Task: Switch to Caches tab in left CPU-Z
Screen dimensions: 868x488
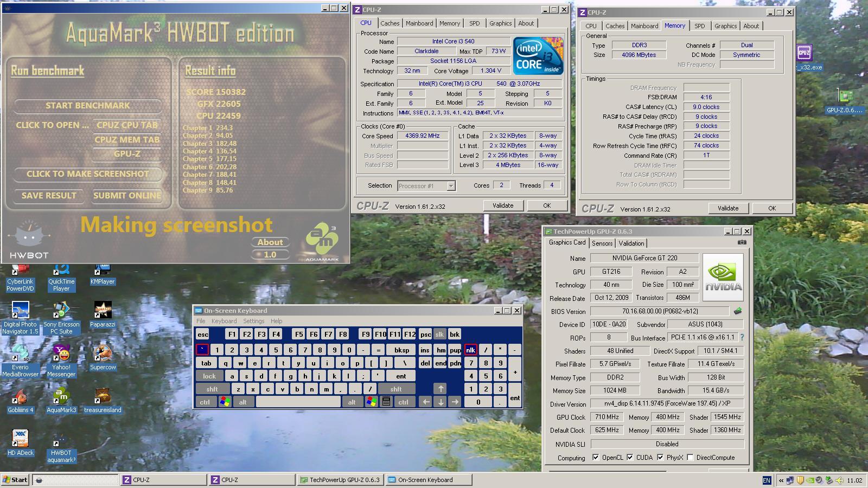Action: coord(390,23)
